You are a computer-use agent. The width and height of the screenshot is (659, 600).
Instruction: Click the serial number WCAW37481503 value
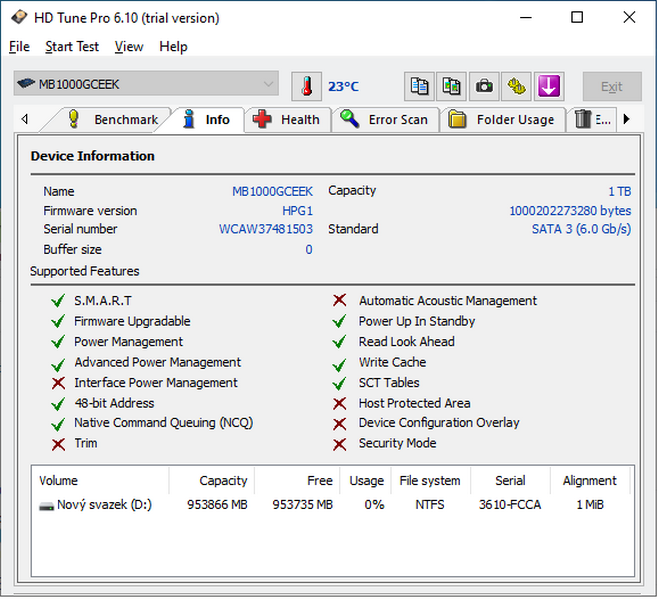[266, 229]
